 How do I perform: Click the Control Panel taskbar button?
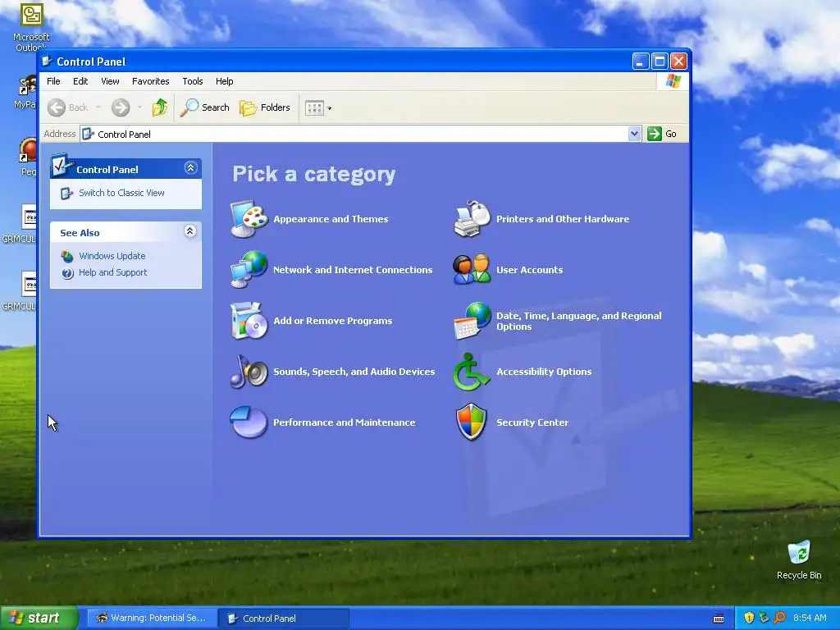[x=284, y=619]
